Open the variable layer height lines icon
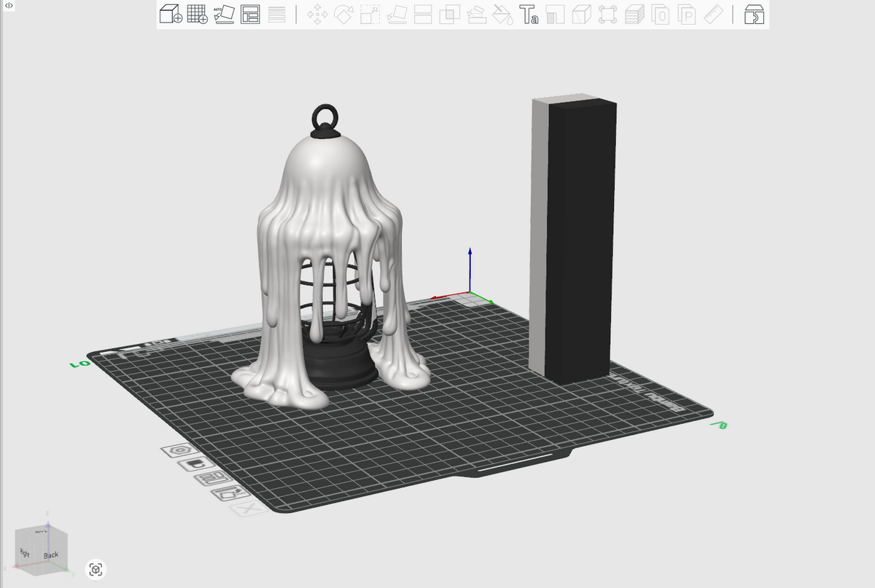 [277, 14]
